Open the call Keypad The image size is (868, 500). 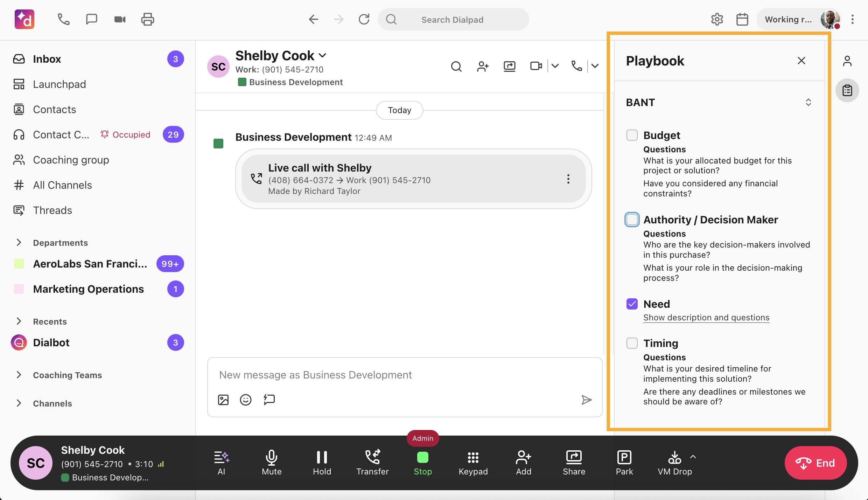[x=473, y=463]
